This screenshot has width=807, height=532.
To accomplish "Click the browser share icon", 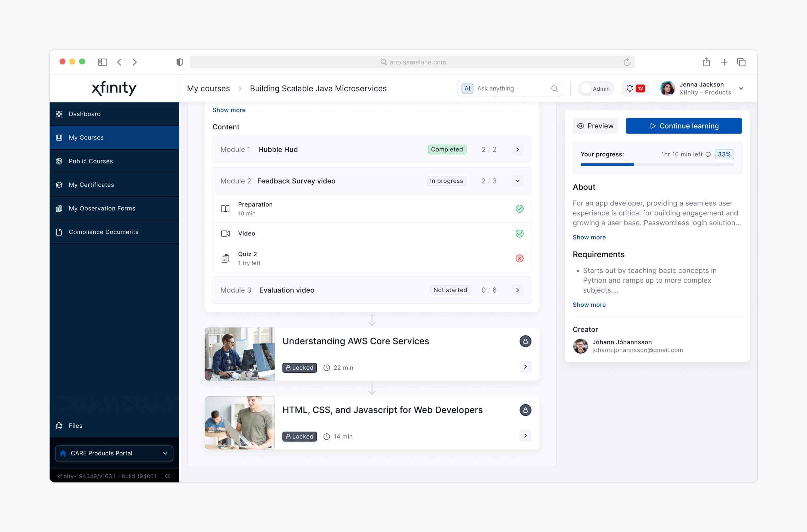I will (x=706, y=62).
